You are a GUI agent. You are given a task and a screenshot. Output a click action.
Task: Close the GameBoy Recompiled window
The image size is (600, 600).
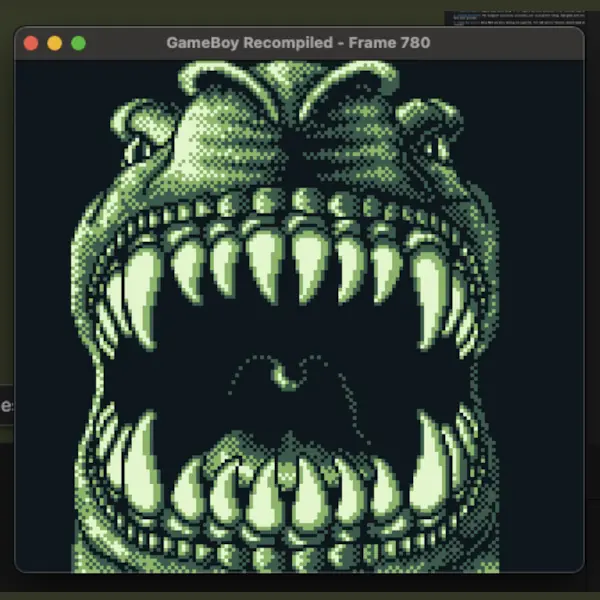click(31, 43)
